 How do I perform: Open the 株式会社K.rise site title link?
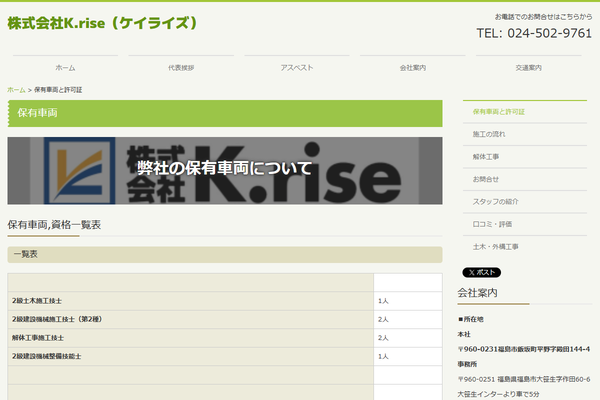click(102, 23)
